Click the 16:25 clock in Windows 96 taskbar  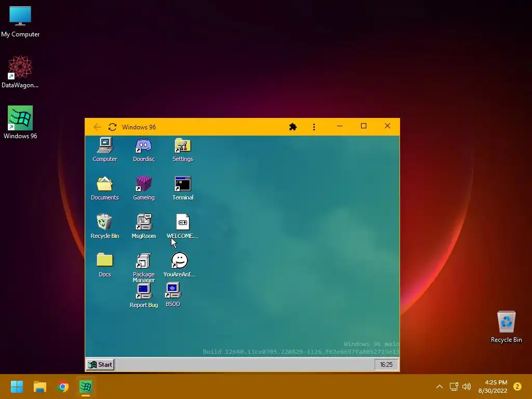(386, 364)
